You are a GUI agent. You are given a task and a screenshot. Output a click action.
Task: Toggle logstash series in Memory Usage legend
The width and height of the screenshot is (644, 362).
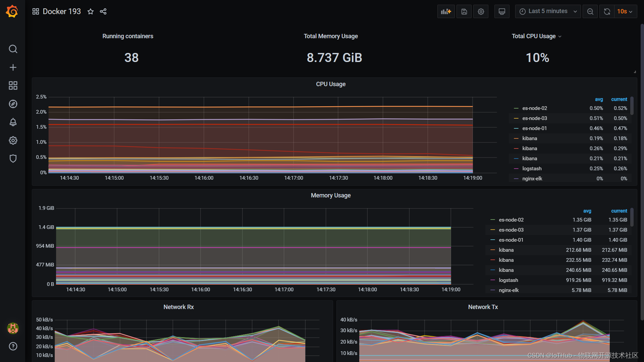(x=508, y=280)
